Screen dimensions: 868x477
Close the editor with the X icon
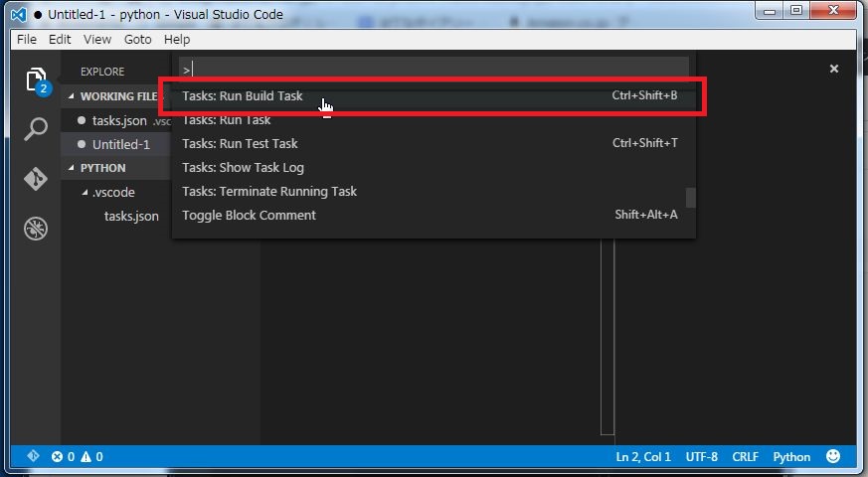point(834,69)
